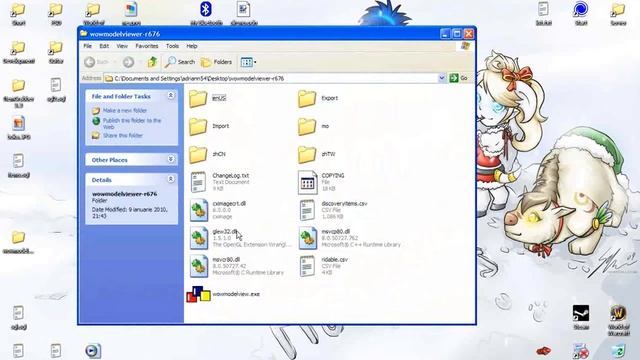Open the Help menu
The width and height of the screenshot is (640, 360).
pyautogui.click(x=192, y=46)
